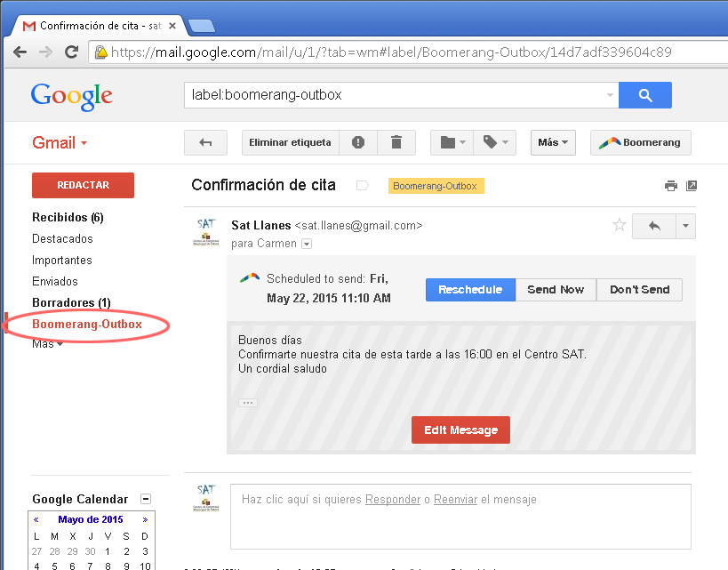Go to Recibidos inbox folder
This screenshot has height=570, width=728.
(x=68, y=217)
